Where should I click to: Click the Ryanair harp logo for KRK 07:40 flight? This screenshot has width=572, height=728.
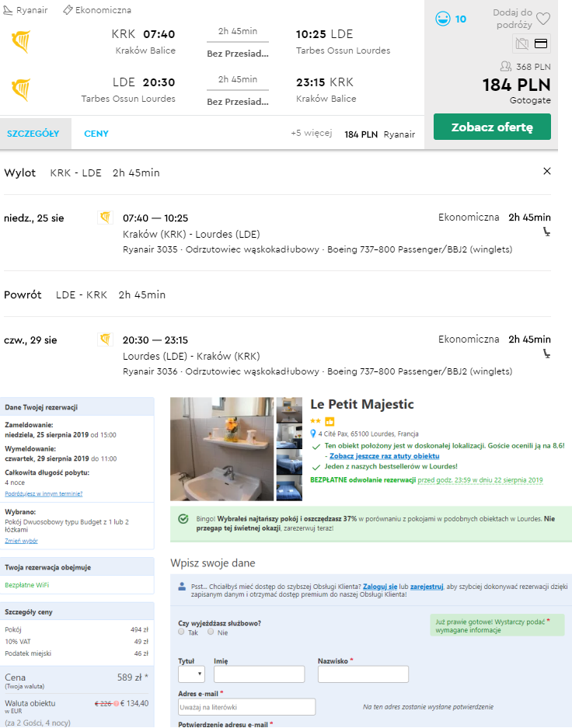(21, 41)
